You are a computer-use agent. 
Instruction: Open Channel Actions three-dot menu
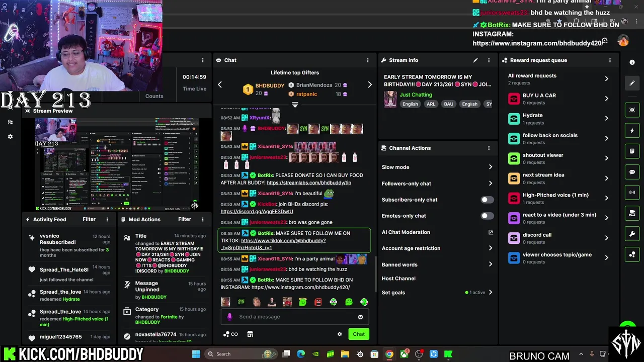489,148
